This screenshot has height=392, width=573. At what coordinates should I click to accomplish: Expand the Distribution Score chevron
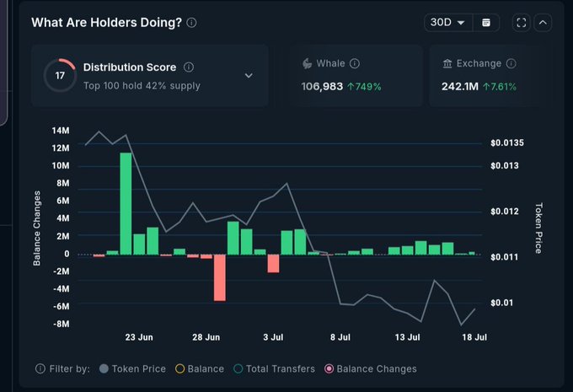(249, 76)
